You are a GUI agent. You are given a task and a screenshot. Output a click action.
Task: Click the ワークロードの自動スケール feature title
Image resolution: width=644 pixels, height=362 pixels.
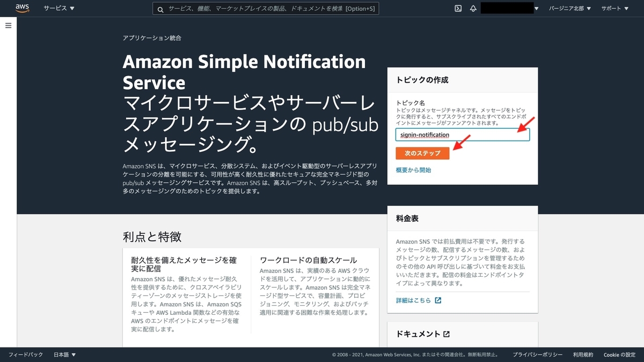point(308,260)
